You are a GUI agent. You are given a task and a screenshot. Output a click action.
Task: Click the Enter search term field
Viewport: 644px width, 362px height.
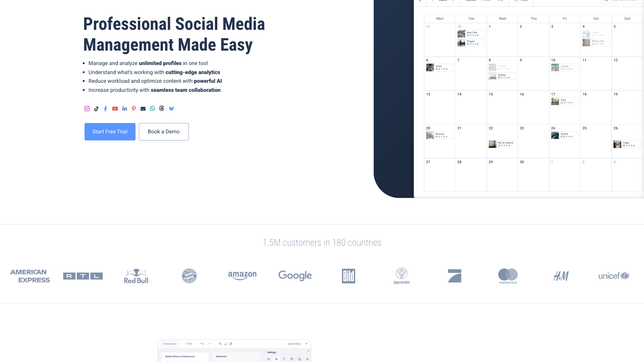tap(624, 1)
